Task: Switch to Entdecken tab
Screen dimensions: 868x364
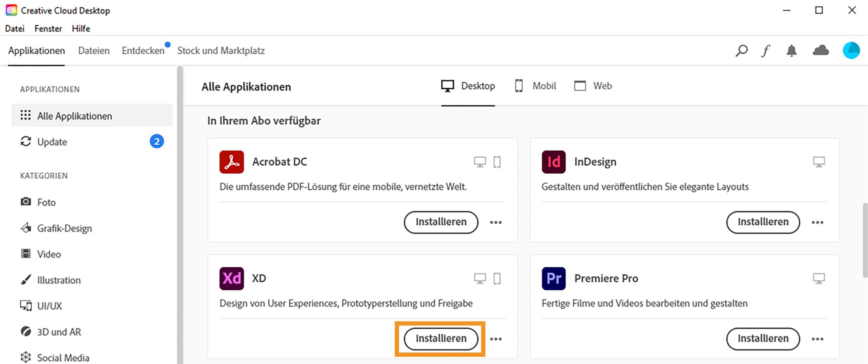Action: 143,51
